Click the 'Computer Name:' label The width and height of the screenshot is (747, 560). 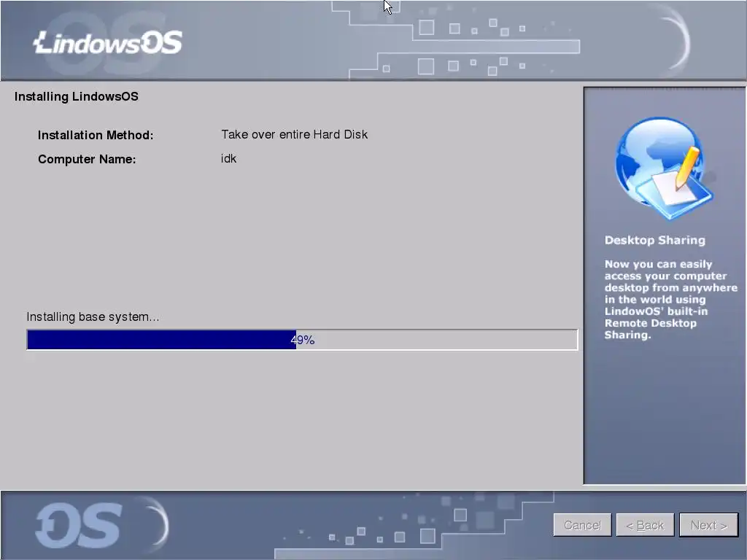[x=87, y=159]
